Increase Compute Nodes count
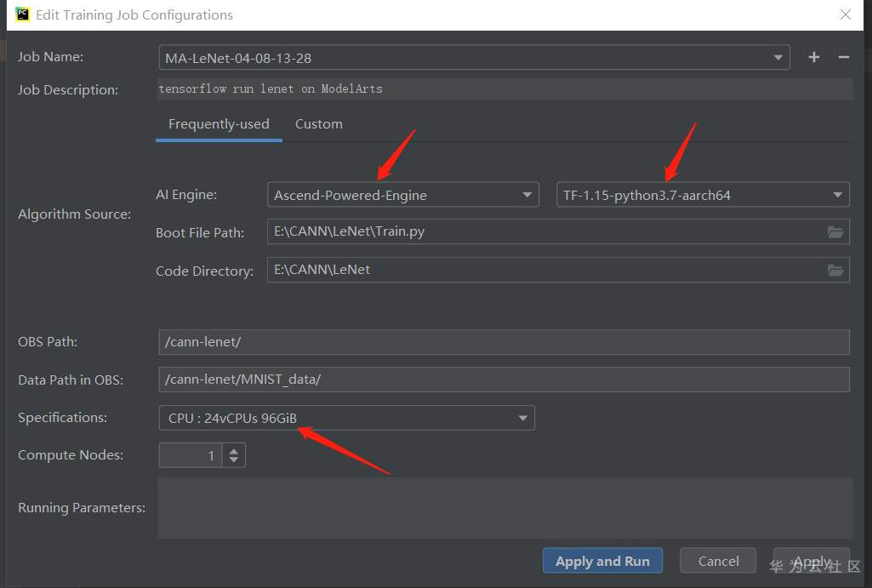Image resolution: width=872 pixels, height=588 pixels. point(235,449)
